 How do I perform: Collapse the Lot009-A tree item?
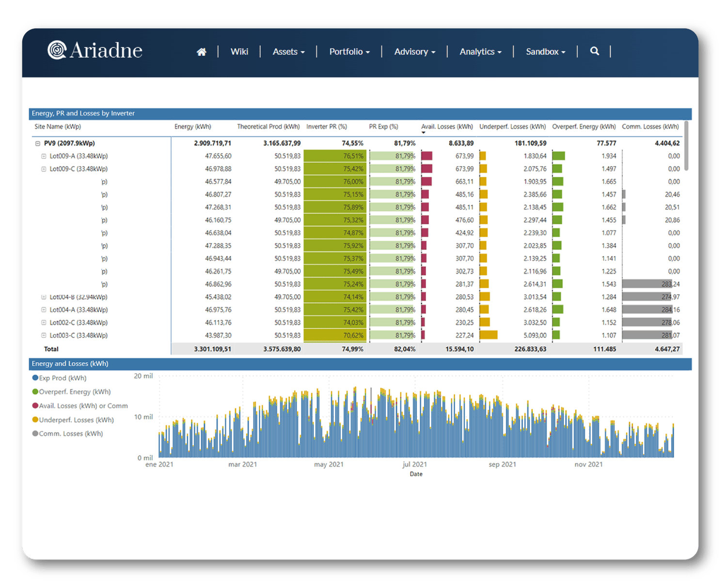[43, 156]
